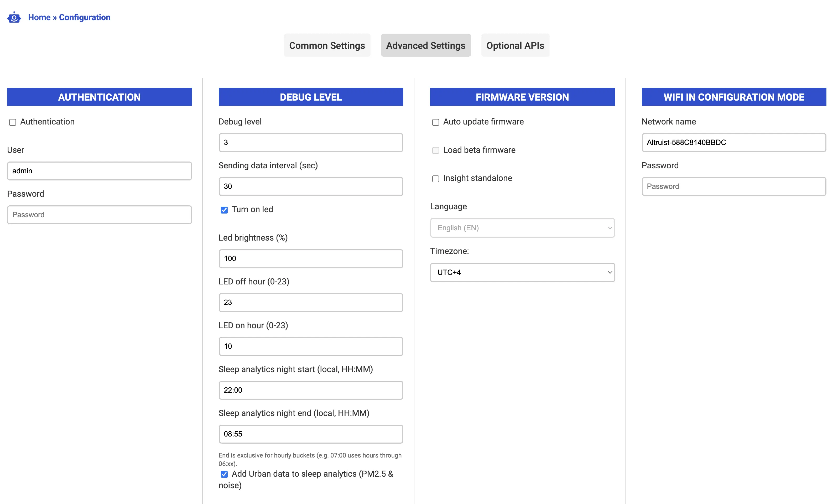Screen dimensions: 833x504
Task: Edit the Network name field
Action: click(x=734, y=142)
